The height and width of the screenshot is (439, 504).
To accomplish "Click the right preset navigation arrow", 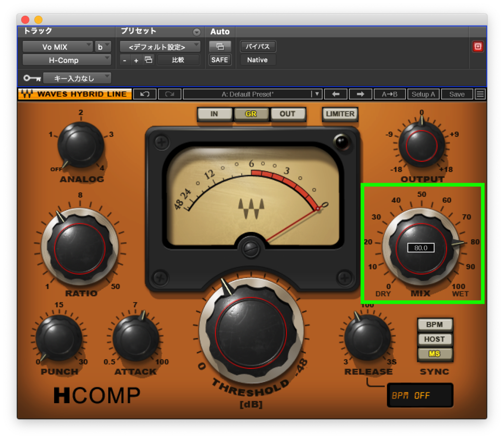I will (360, 94).
